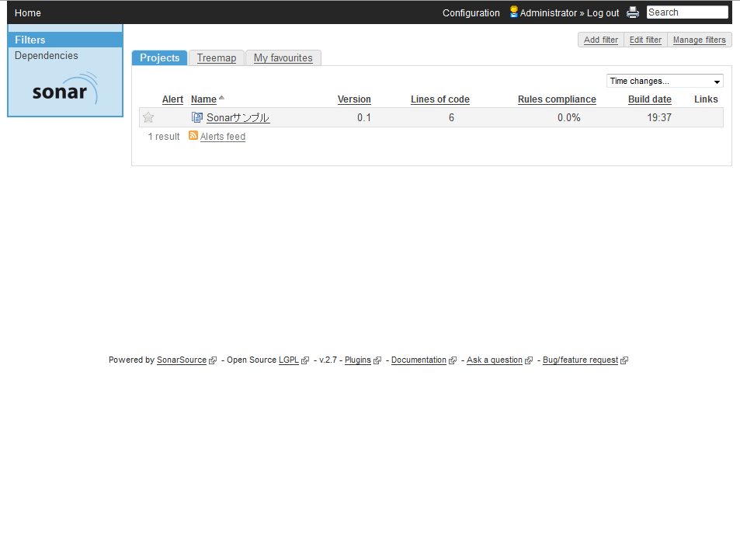Open the Sonarサンプル project link
The height and width of the screenshot is (560, 740).
click(x=238, y=117)
